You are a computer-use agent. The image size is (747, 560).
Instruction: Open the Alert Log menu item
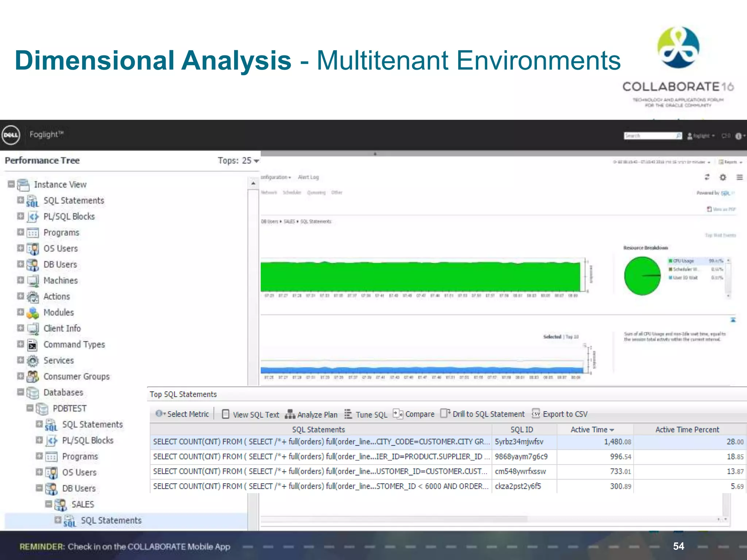tap(308, 177)
